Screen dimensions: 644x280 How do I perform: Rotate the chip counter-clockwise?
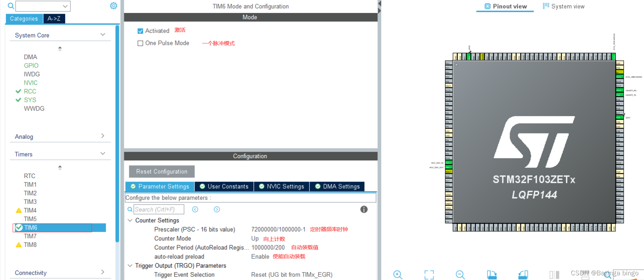tap(523, 275)
